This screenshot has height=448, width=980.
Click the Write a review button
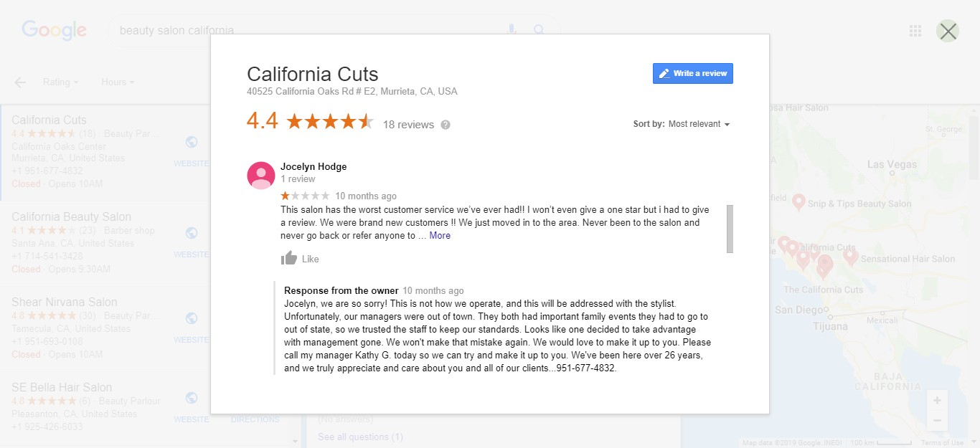pyautogui.click(x=692, y=73)
